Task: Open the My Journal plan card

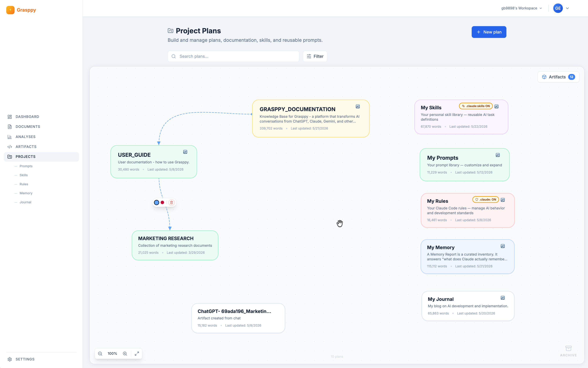Action: [x=468, y=306]
